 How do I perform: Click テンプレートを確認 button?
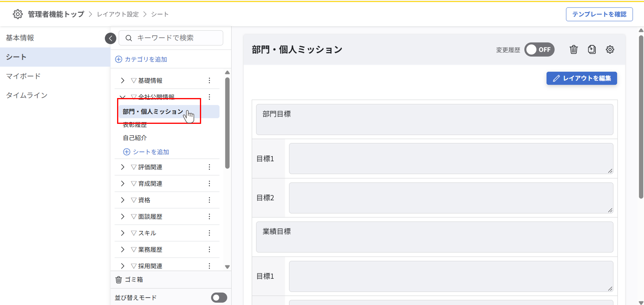(x=599, y=14)
